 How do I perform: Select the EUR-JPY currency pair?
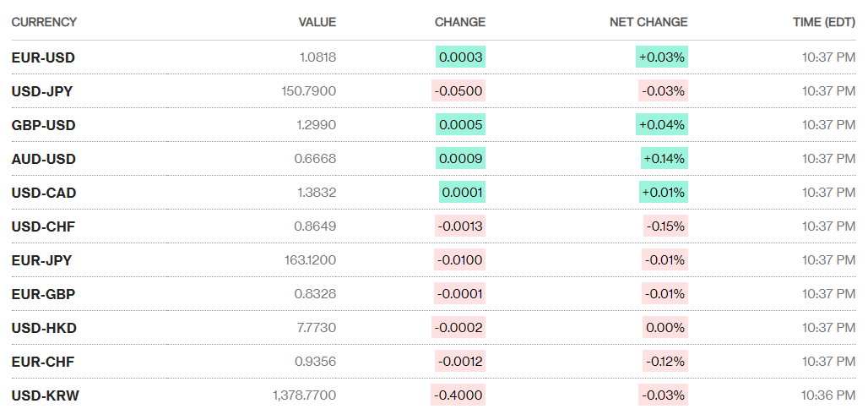click(41, 260)
